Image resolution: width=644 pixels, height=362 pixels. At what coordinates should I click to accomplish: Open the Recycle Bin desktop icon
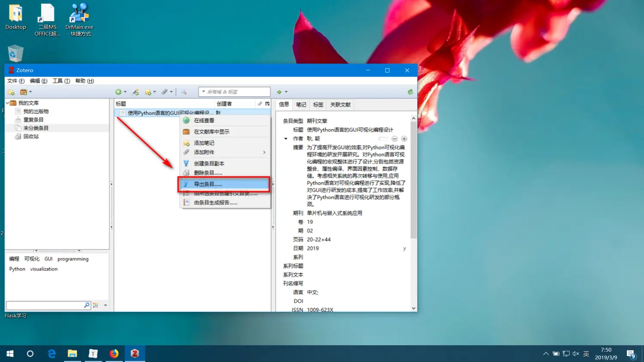15,54
